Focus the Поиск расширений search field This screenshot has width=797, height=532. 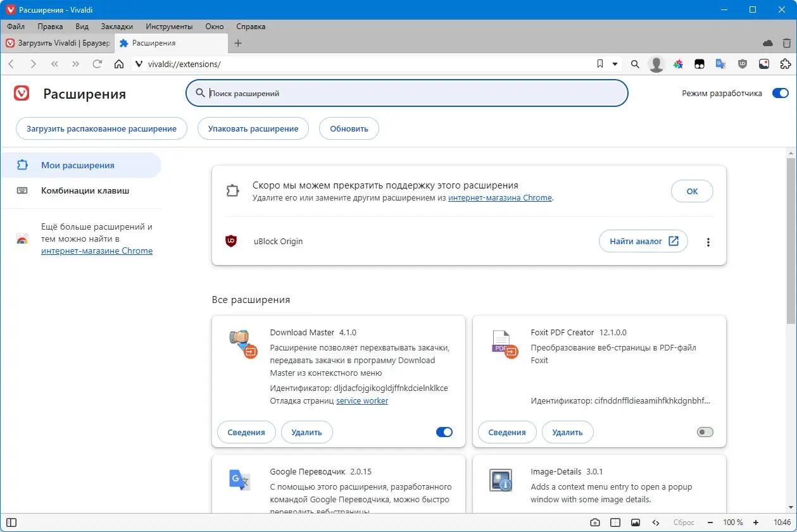(406, 93)
